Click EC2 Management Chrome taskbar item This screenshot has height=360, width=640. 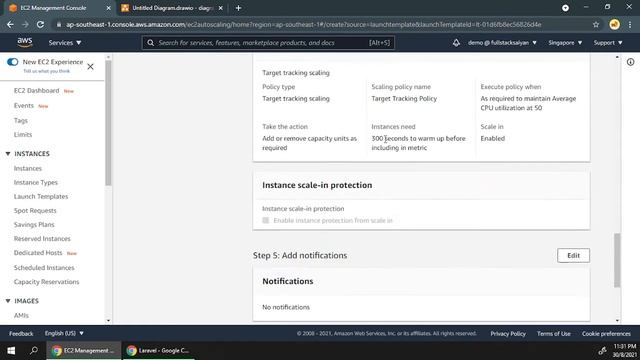(x=84, y=350)
